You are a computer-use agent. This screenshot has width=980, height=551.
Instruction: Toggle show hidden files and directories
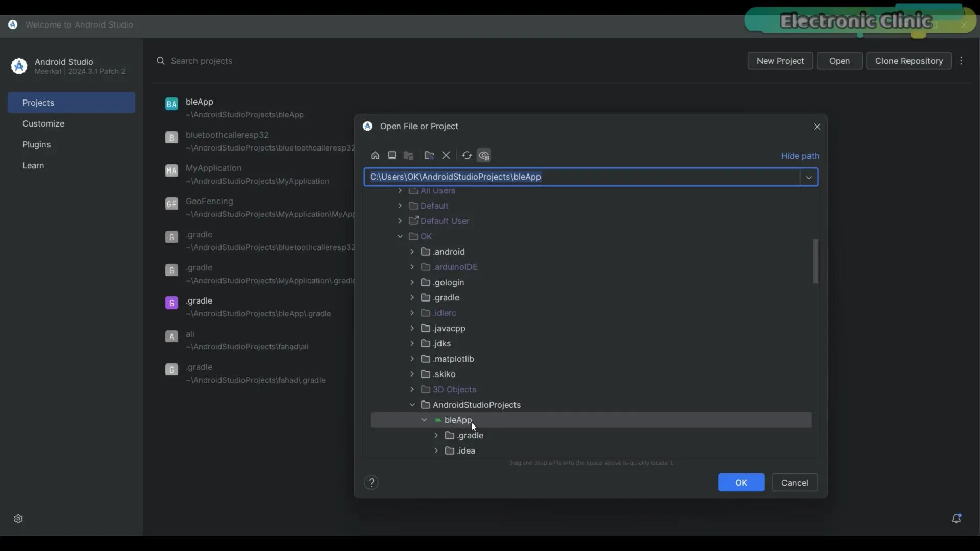(484, 156)
